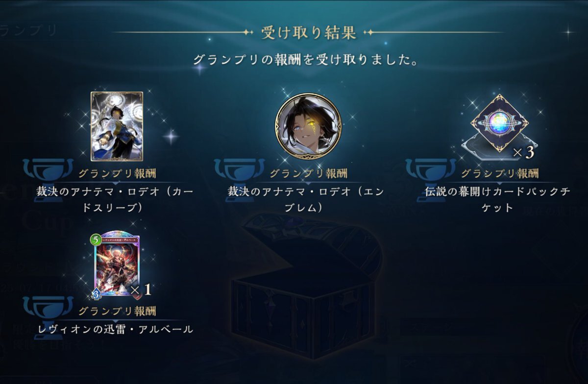Screen dimensions: 588x384
Task: Tap the green cost 5 badge on the card
Action: 95,240
